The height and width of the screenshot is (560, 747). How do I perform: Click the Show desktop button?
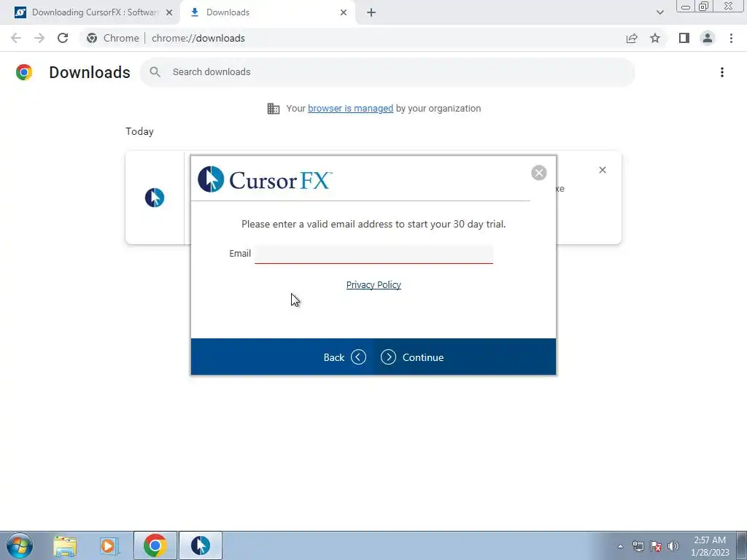pos(741,545)
